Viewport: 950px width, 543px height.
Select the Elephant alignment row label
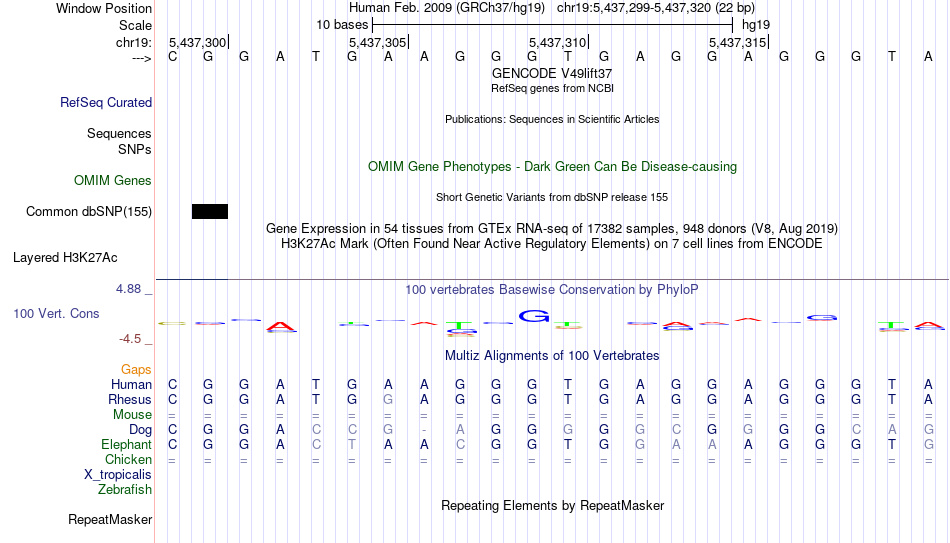[127, 445]
